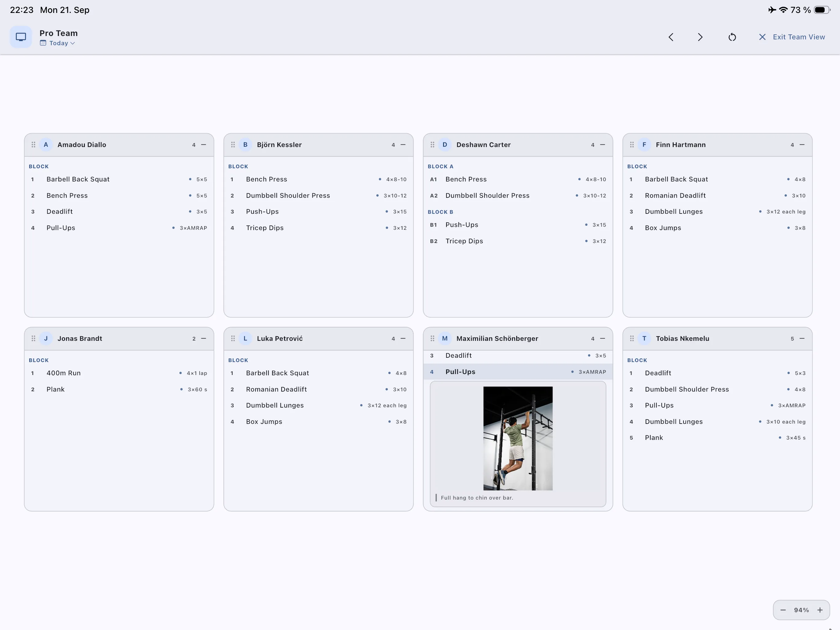
Task: Click Deshawn's BLOCK B header
Action: [x=441, y=212]
